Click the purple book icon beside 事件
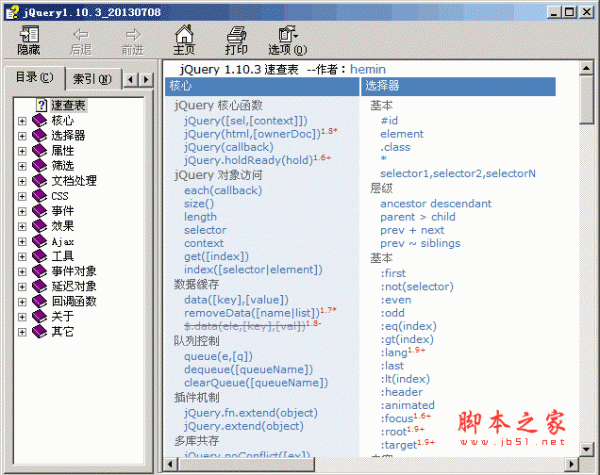This screenshot has width=600, height=475. [39, 211]
